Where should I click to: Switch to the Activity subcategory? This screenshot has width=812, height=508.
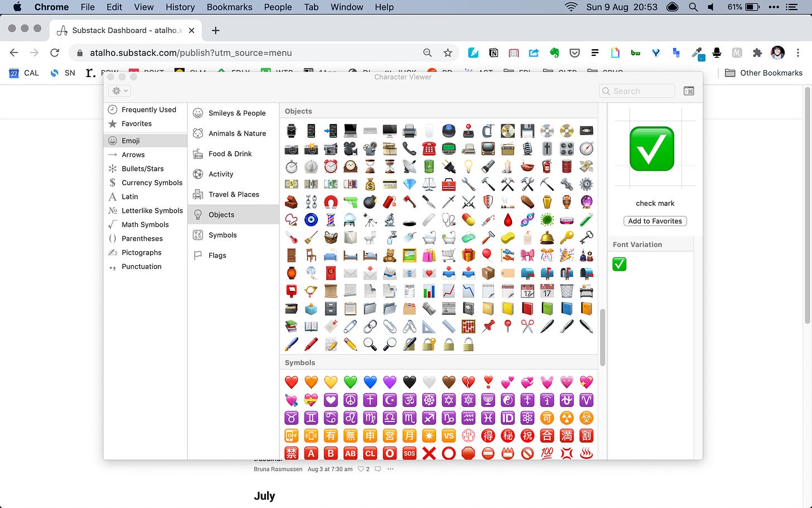pyautogui.click(x=233, y=174)
